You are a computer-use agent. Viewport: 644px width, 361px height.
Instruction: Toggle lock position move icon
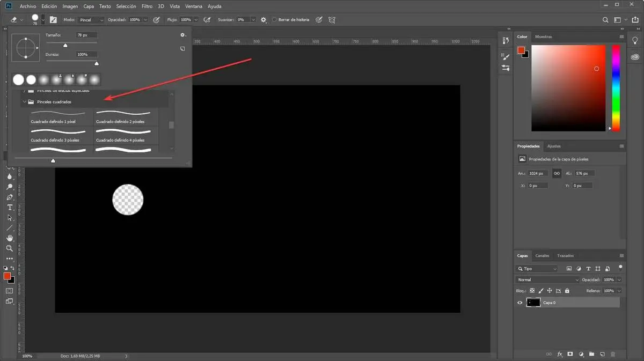[x=550, y=291]
